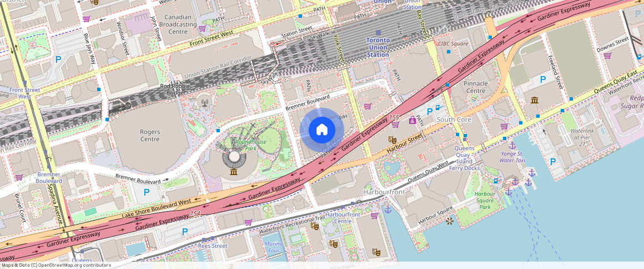Click the Toronto Union Station label
This screenshot has height=269, width=644.
pyautogui.click(x=378, y=47)
